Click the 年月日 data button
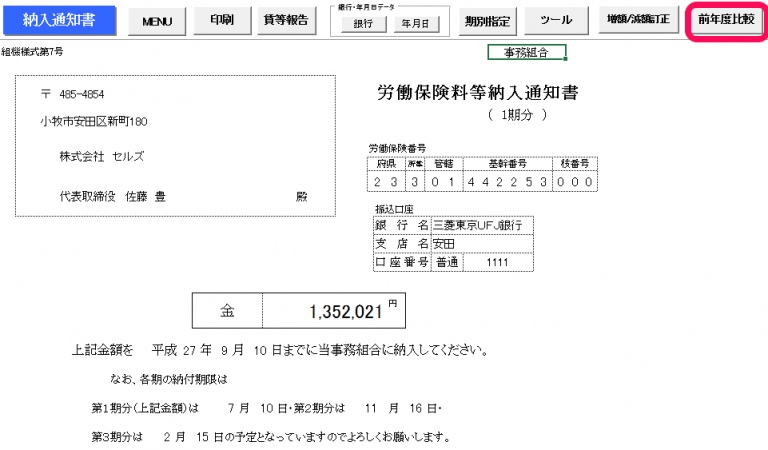Viewport: 768px width, 450px height. point(416,24)
